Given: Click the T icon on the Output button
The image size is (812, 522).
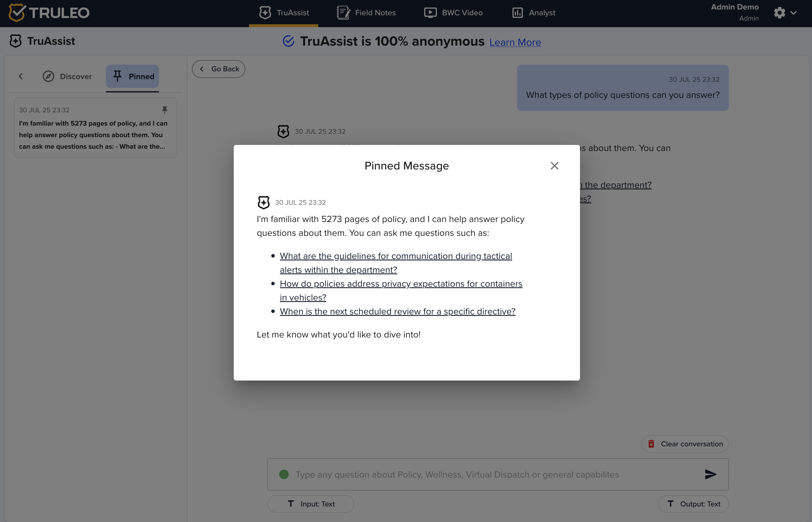Looking at the screenshot, I should pos(670,504).
